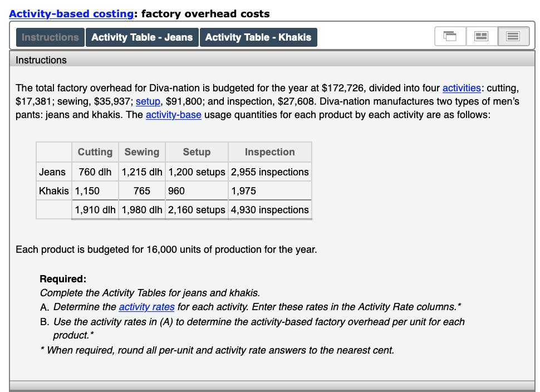Select the split-panel layout view icon
Image resolution: width=540 pixels, height=392 pixels.
(481, 36)
